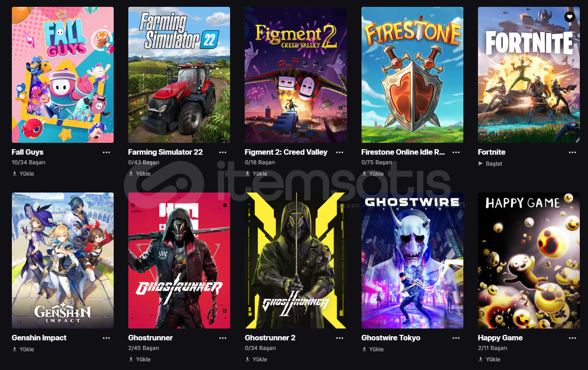Open the three-dot menu for Farming Simulator 22
Screen dimensions: 588x370
[x=223, y=152]
